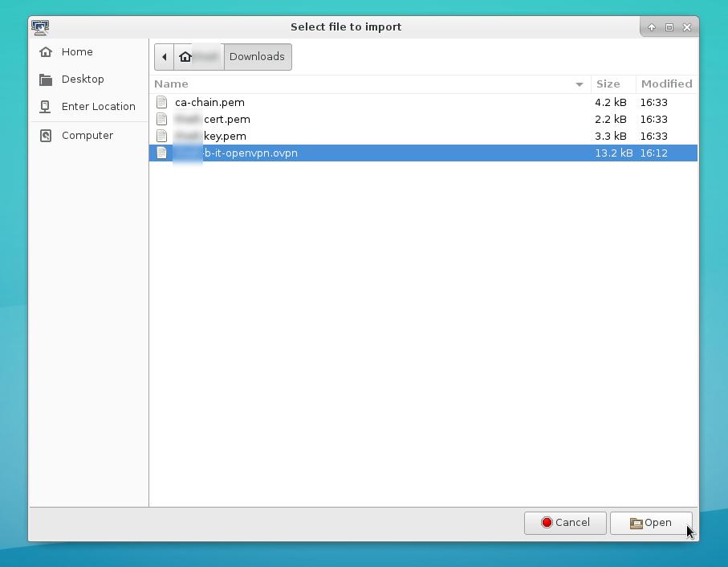Click the window icon in title bar
728x567 pixels.
pos(40,27)
